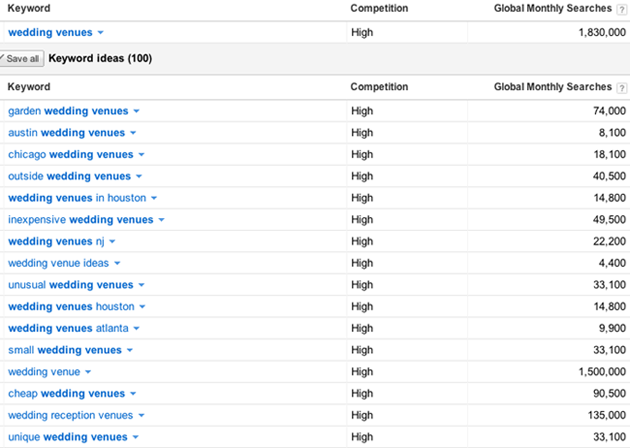Click help icon in Keyword ideas searches header
This screenshot has height=448, width=630.
coord(622,88)
